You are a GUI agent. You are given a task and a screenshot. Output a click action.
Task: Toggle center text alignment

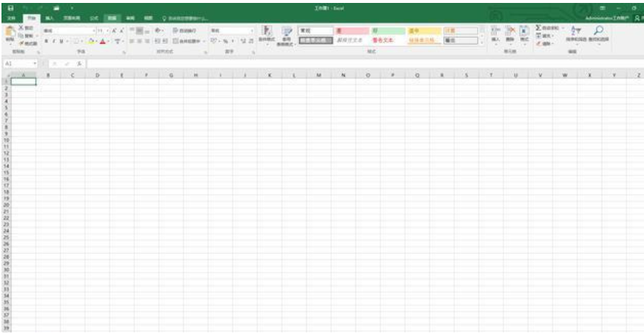pos(140,41)
